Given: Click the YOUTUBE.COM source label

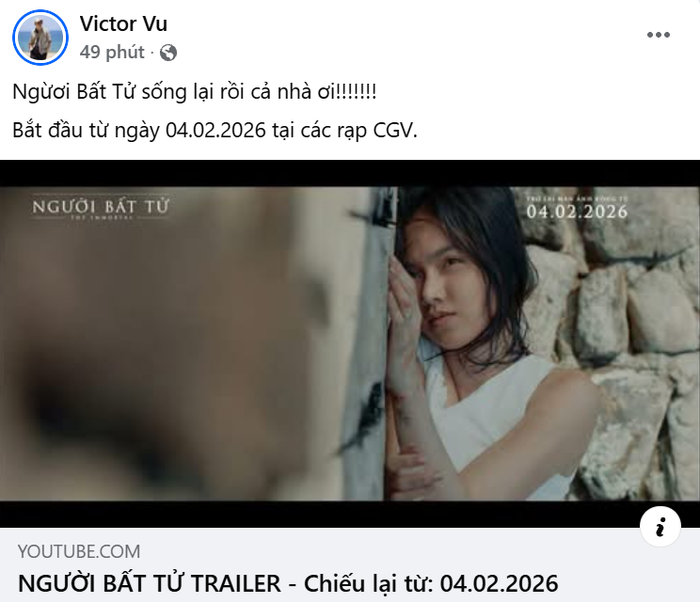Looking at the screenshot, I should [79, 552].
